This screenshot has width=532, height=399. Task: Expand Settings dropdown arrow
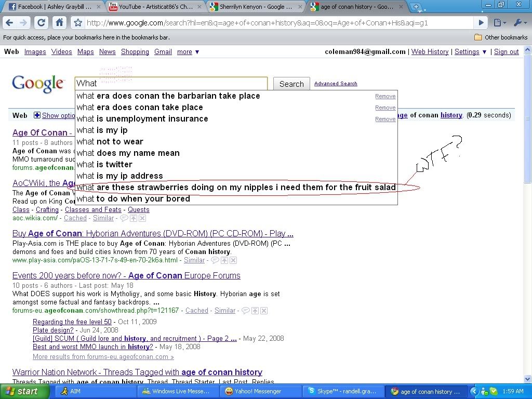pos(484,52)
